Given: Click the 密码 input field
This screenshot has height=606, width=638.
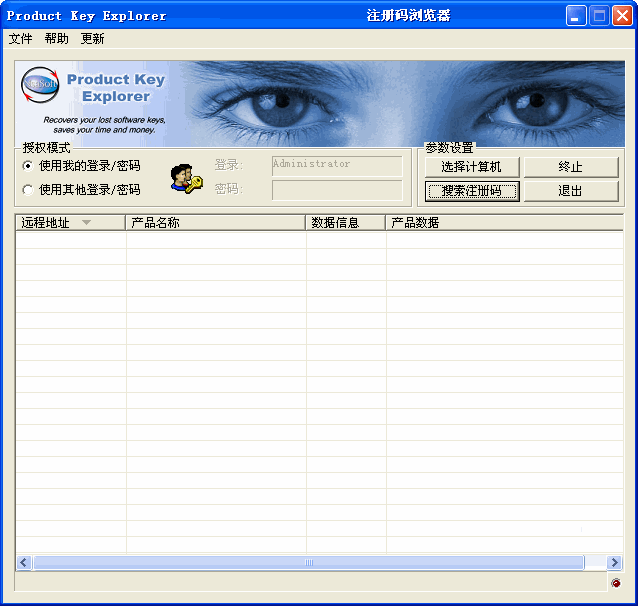Looking at the screenshot, I should tap(337, 190).
